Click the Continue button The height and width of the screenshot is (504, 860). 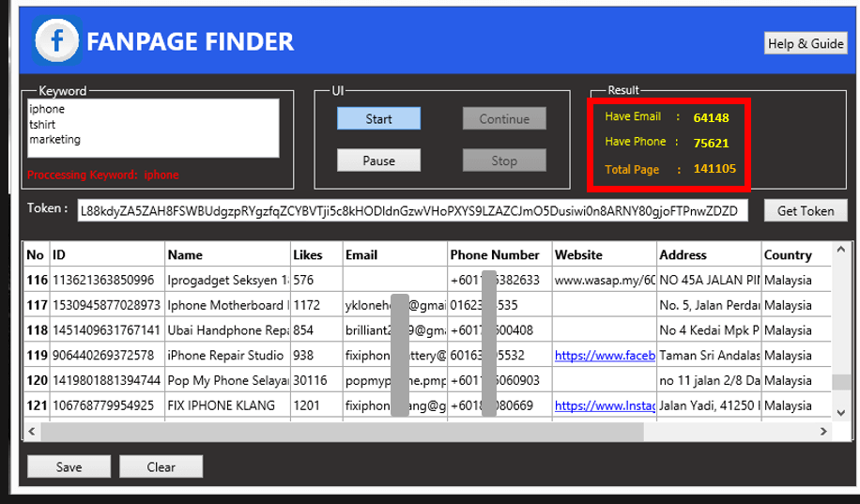coord(504,118)
